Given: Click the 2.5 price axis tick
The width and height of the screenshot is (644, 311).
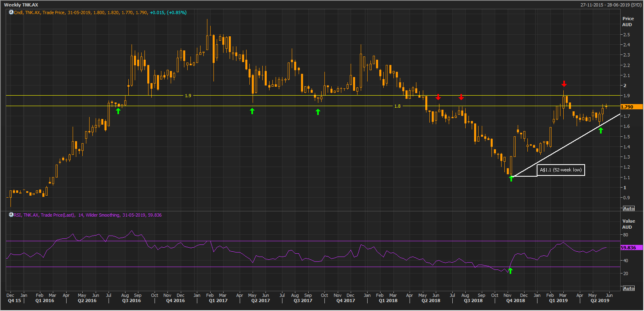Looking at the screenshot, I should click(x=627, y=35).
